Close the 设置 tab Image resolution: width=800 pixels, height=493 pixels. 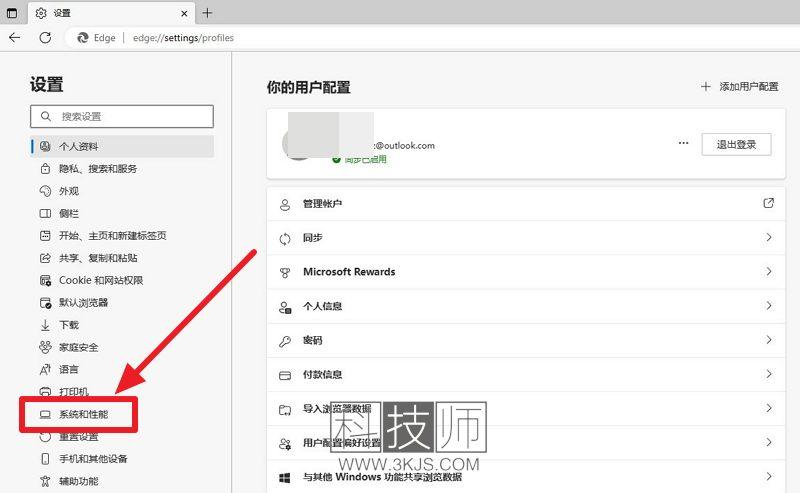(184, 14)
